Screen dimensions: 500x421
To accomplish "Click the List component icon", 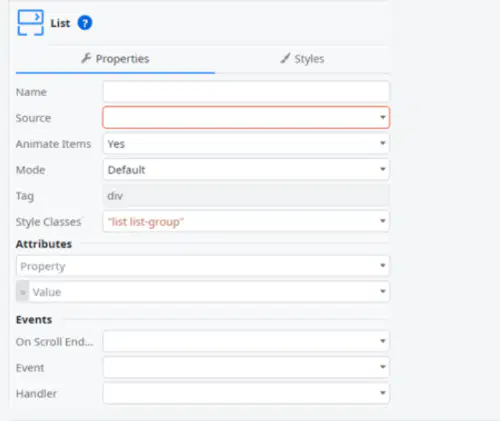I will click(x=30, y=23).
